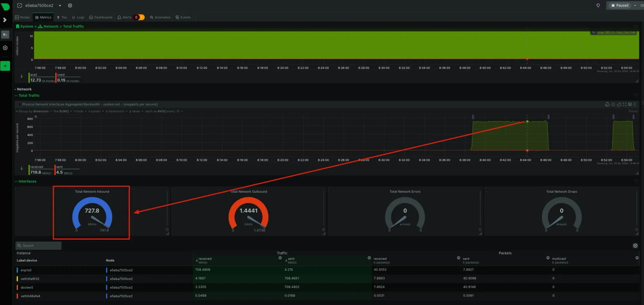Image resolution: width=644 pixels, height=305 pixels.
Task: Open the Logs tab
Action: coord(78,17)
